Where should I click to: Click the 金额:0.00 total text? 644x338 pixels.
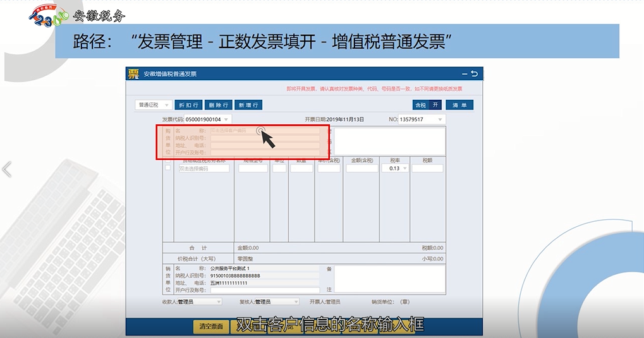coord(248,248)
